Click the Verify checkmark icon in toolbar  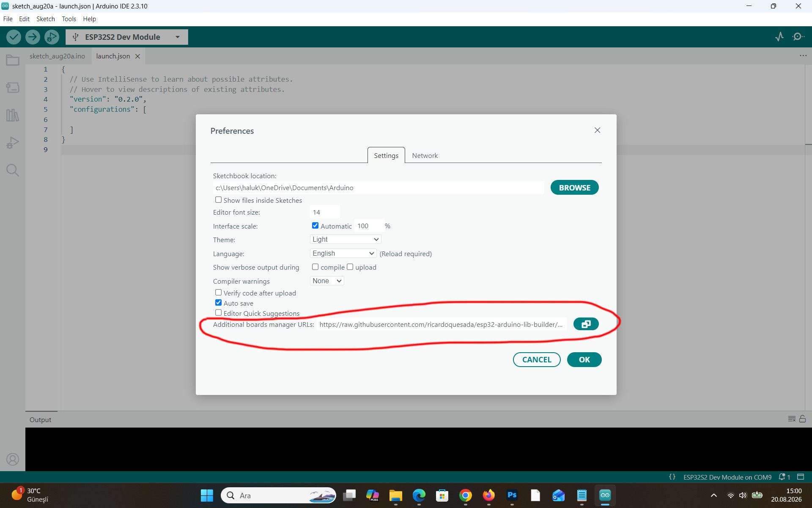tap(14, 37)
